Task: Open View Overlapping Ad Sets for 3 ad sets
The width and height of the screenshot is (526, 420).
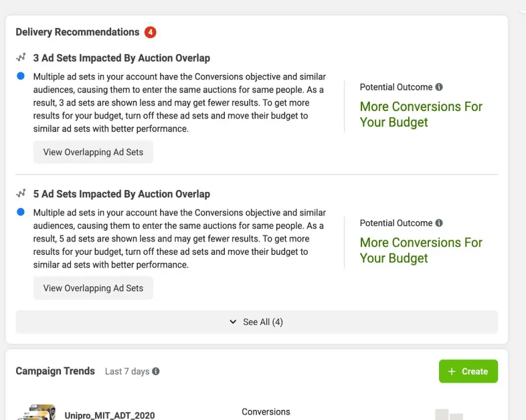Action: point(93,152)
